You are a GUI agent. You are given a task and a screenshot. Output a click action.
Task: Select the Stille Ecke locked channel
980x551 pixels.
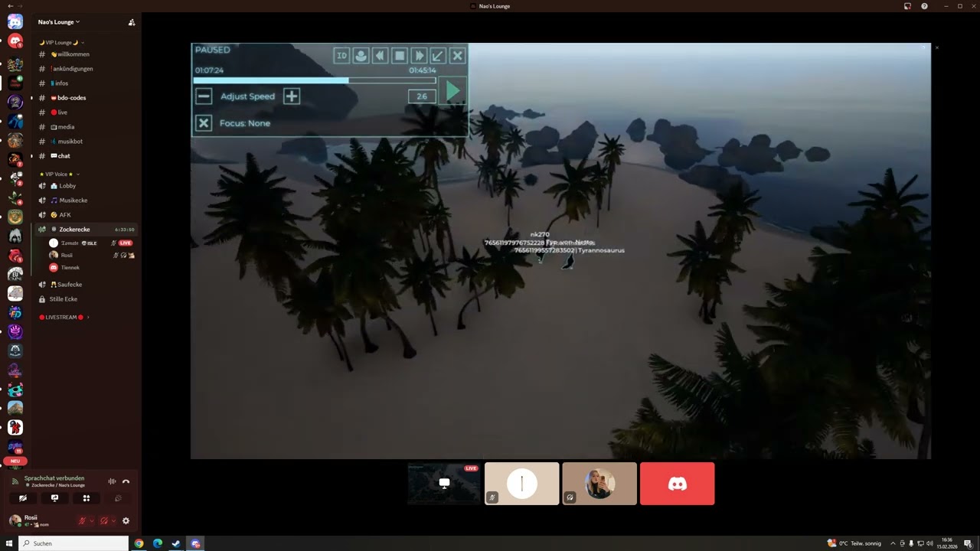click(87, 299)
